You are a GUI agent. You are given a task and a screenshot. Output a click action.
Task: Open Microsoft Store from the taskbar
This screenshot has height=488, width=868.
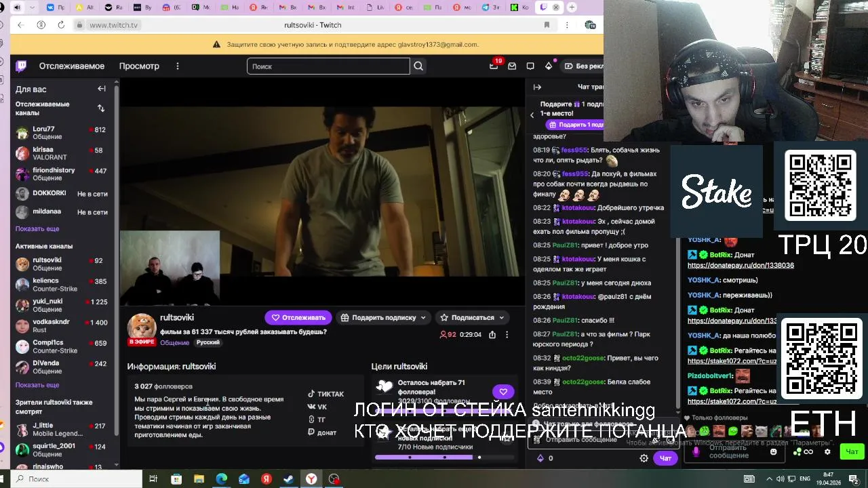[176, 479]
